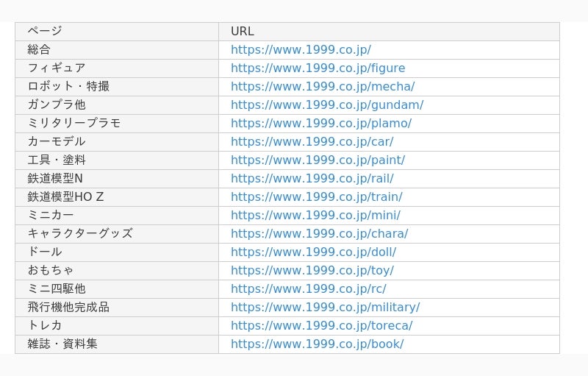The image size is (588, 376).
Task: Select the 鉄道模型HO Z cell
Action: [117, 197]
